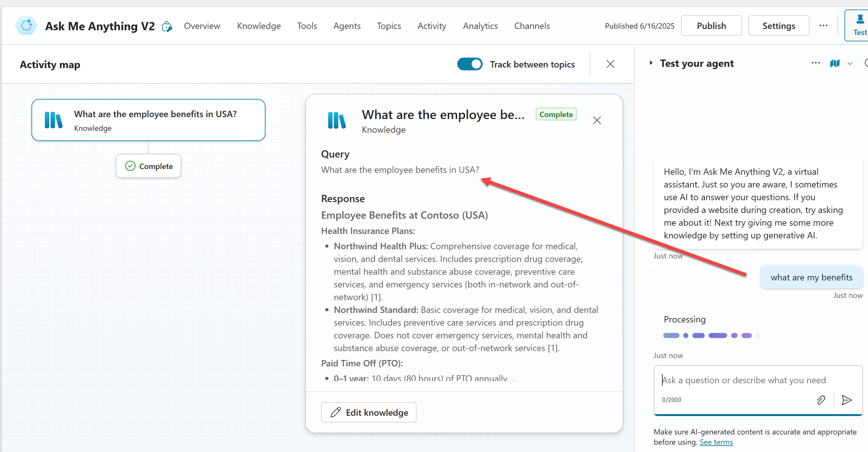Select the knowledge node in activity map
The image size is (868, 452).
148,120
